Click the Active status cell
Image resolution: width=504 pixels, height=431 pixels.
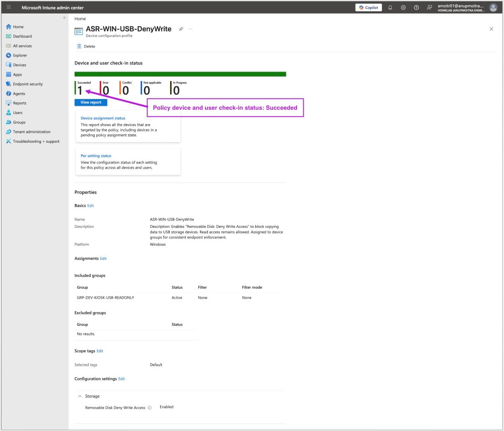(x=177, y=297)
